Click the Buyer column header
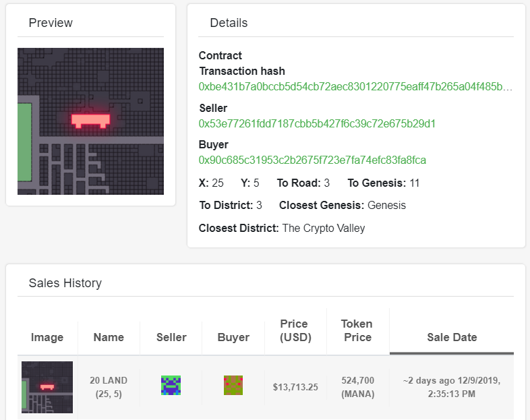The height and width of the screenshot is (420, 530). coord(233,337)
